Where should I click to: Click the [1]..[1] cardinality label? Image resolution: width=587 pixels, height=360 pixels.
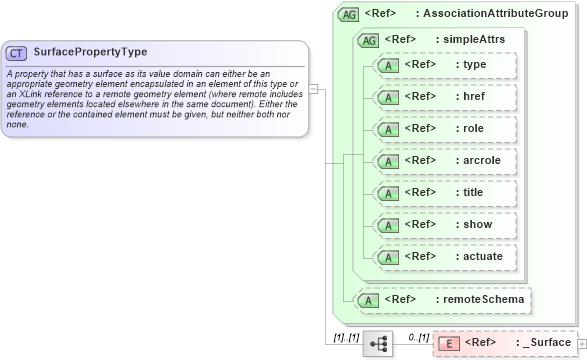[x=346, y=338]
